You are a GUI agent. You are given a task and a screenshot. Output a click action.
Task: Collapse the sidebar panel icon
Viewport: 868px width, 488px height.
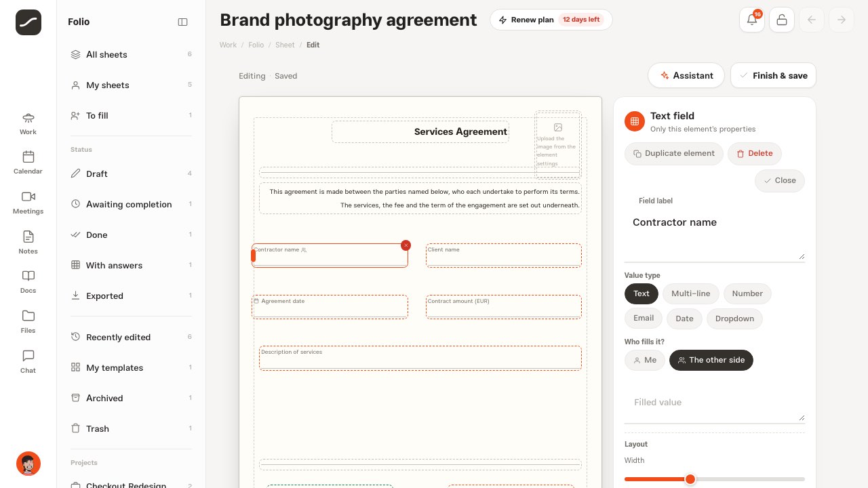coord(182,22)
